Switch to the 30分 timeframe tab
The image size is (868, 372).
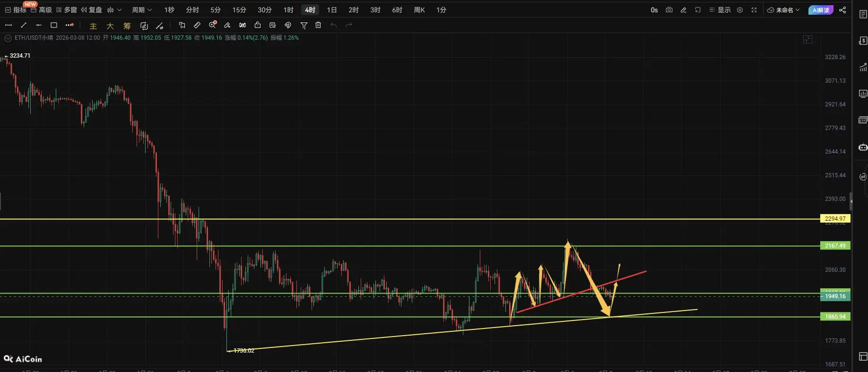pyautogui.click(x=265, y=10)
